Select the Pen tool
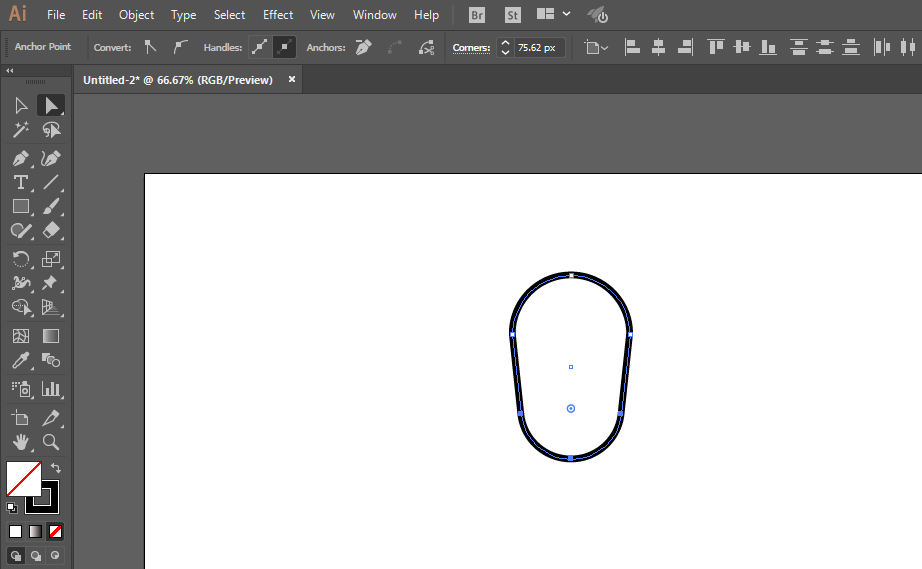 click(21, 158)
